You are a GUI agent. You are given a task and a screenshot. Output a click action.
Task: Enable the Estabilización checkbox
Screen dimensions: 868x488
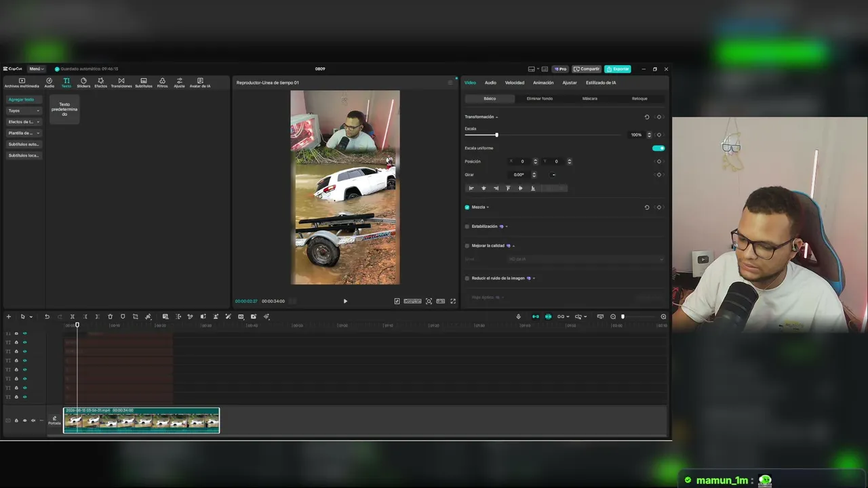click(x=467, y=226)
